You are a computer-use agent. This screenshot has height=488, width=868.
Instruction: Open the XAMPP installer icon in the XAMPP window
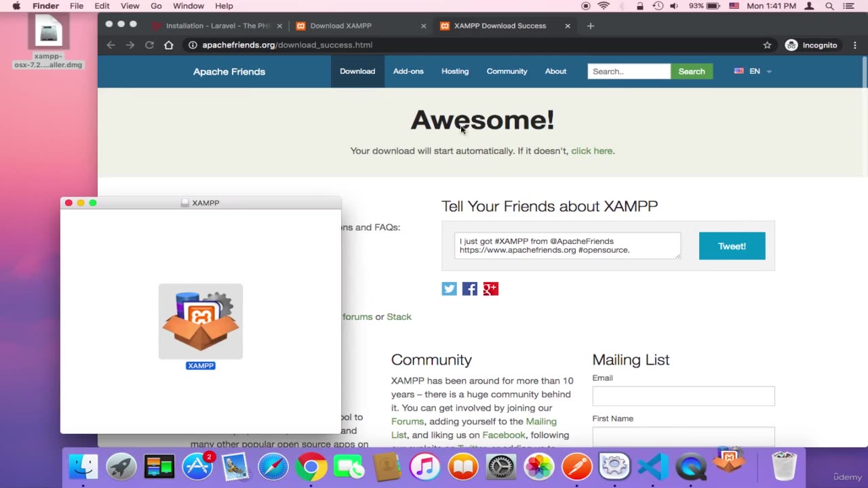(x=201, y=321)
